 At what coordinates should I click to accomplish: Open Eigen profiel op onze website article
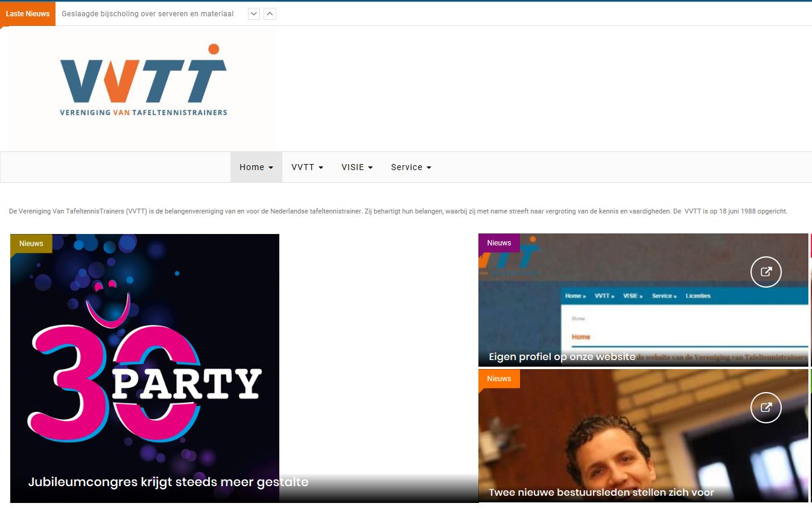click(562, 356)
